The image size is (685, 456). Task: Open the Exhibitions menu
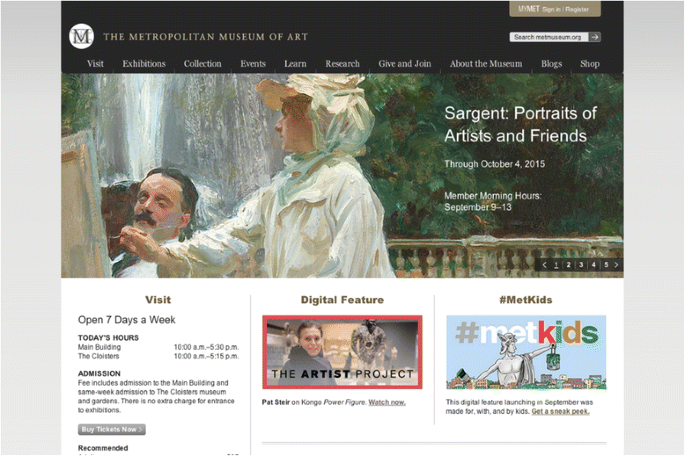[144, 64]
